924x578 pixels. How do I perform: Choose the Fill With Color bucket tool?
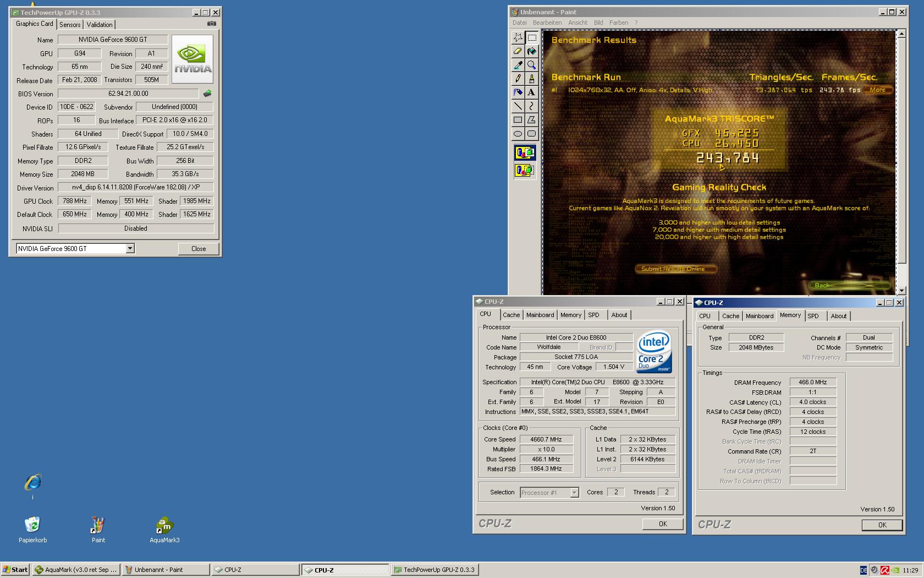[x=532, y=51]
